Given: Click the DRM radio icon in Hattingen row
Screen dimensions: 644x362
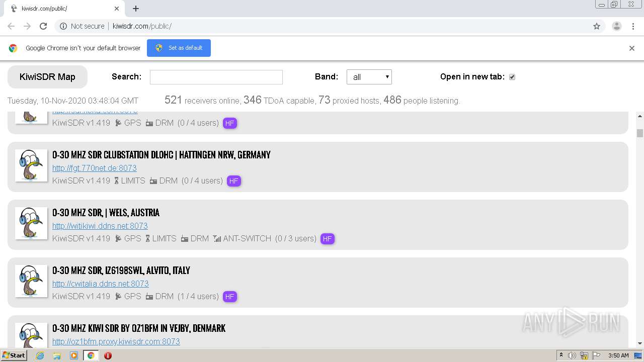Looking at the screenshot, I should pos(153,181).
